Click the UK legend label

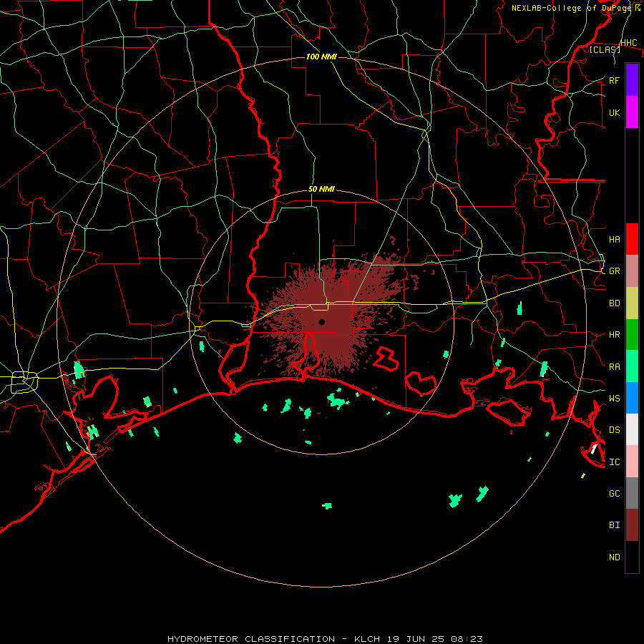coord(614,112)
